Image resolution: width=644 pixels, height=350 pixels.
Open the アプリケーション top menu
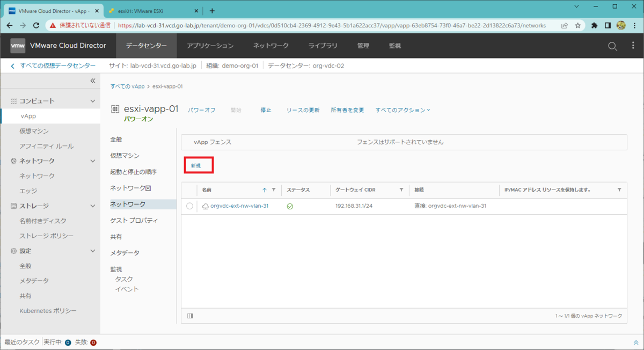[210, 46]
